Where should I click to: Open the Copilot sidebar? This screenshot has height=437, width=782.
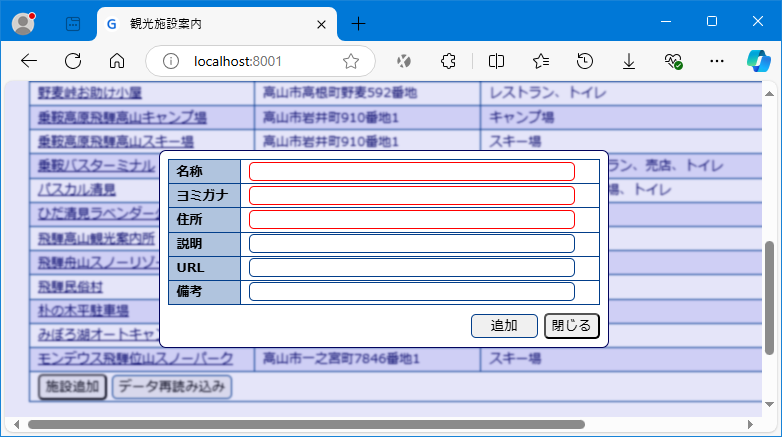click(759, 61)
